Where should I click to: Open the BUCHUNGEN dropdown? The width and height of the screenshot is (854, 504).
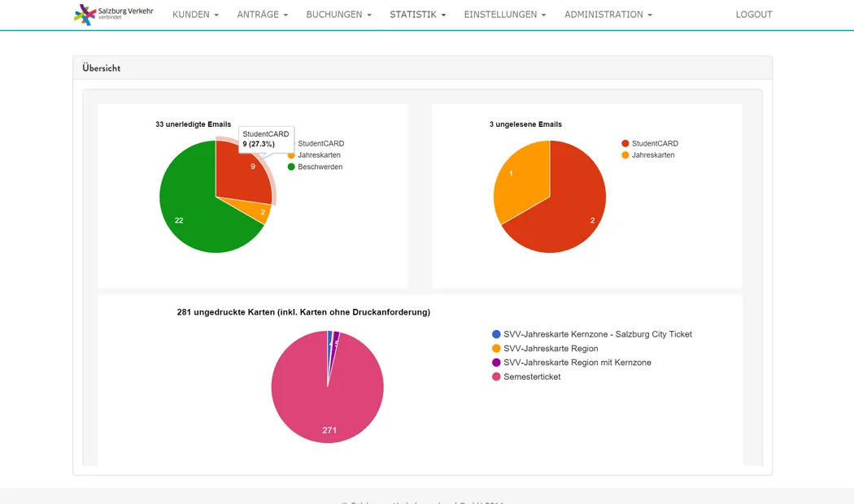pos(338,15)
